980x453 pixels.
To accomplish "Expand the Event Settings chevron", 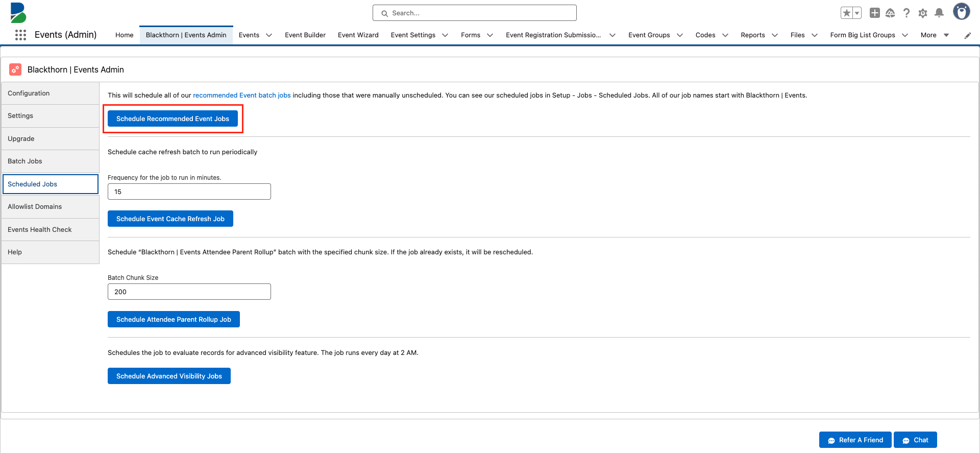I will tap(445, 35).
